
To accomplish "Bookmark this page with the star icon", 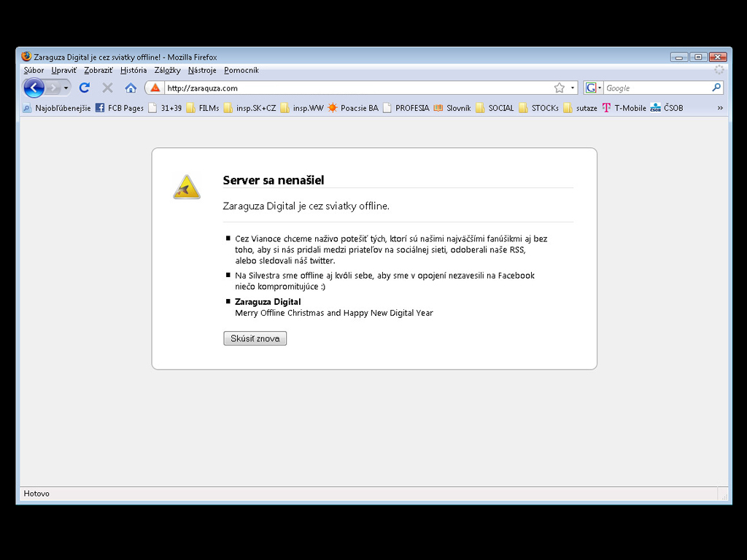I will click(x=560, y=87).
